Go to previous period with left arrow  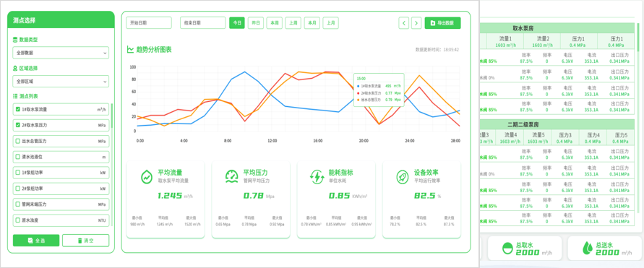point(404,23)
